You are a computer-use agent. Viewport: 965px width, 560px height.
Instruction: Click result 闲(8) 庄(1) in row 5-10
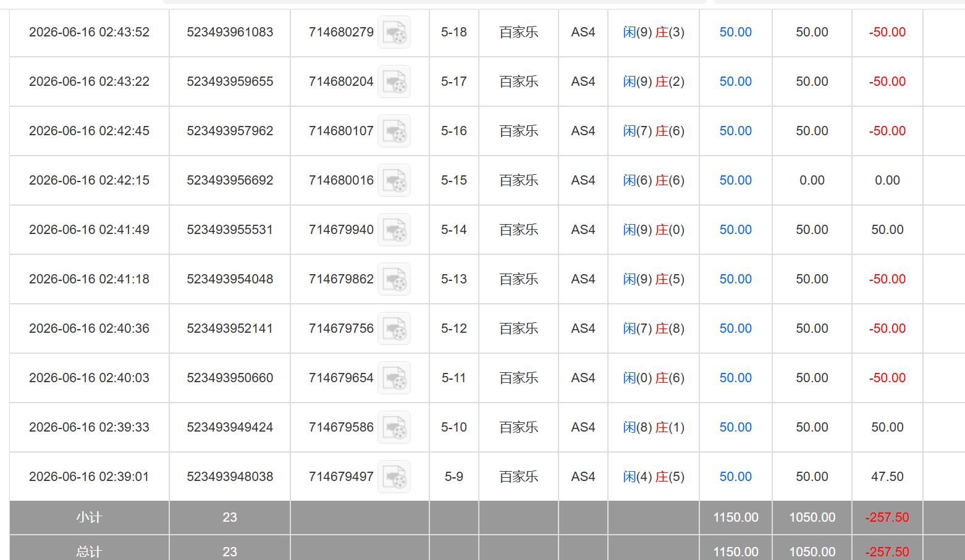(x=654, y=427)
